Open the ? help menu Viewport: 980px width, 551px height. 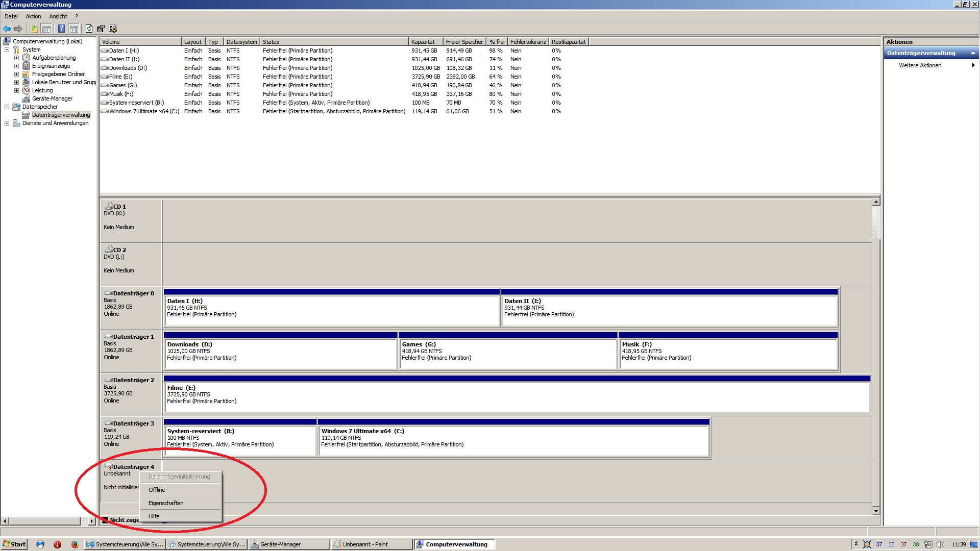pyautogui.click(x=77, y=16)
